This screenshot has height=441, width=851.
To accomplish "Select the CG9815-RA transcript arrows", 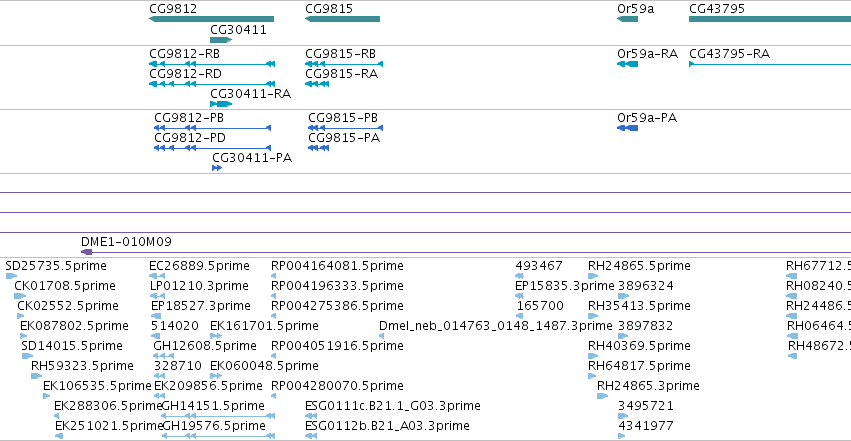I will 317,84.
